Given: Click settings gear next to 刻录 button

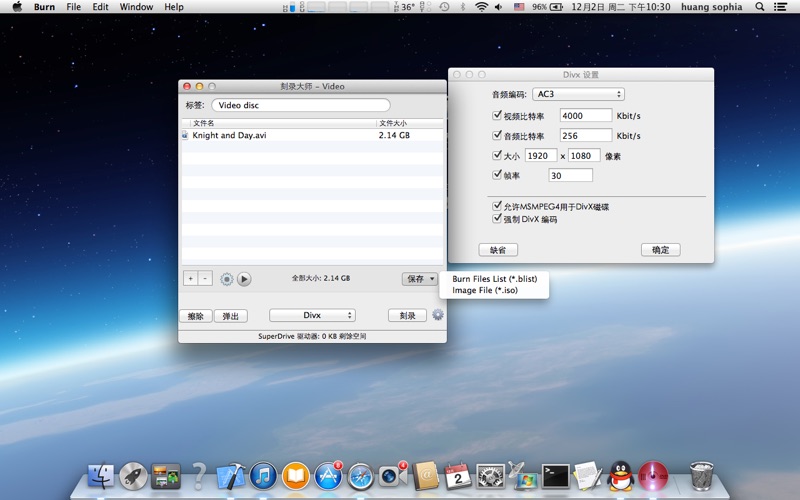Looking at the screenshot, I should (x=437, y=315).
